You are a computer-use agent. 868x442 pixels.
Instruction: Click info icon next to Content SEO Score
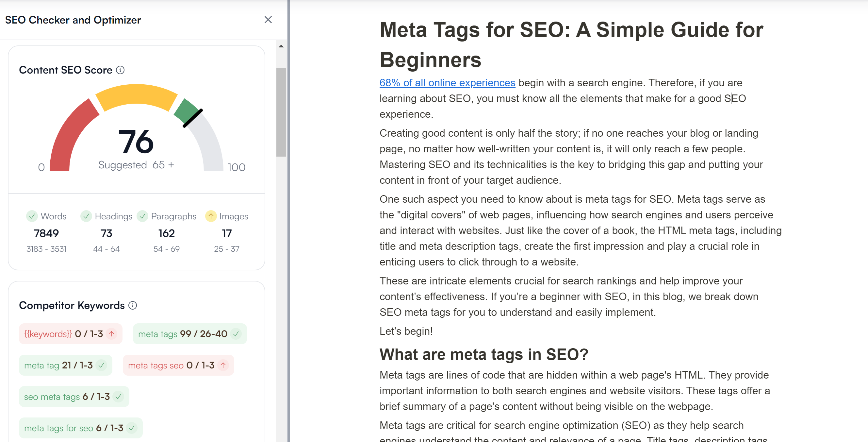pos(120,70)
